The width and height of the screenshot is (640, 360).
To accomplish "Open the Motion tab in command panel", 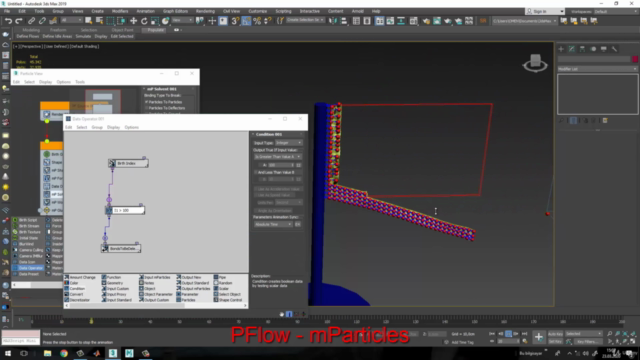I will click(593, 49).
